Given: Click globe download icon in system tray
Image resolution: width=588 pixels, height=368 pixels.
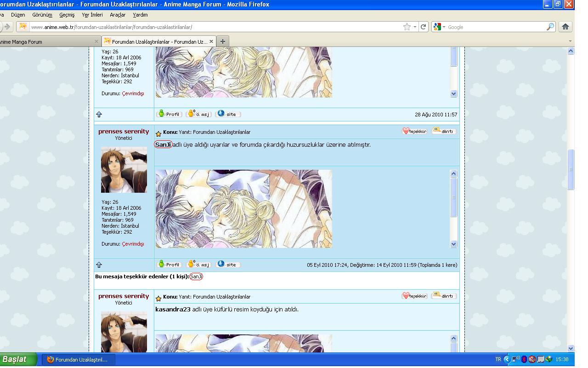Looking at the screenshot, I should (x=548, y=359).
